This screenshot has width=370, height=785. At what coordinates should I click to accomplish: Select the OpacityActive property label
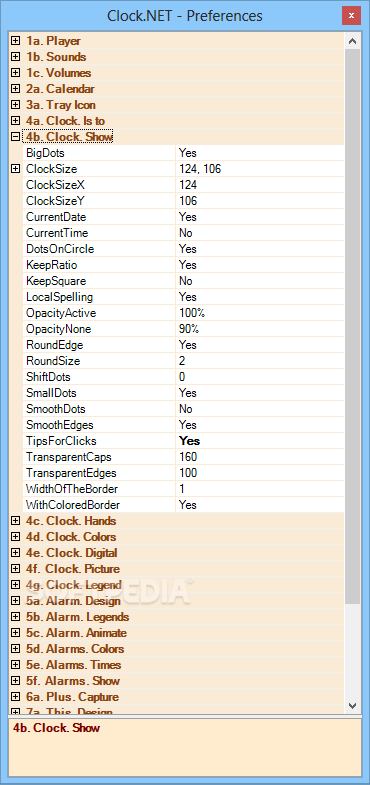[61, 313]
